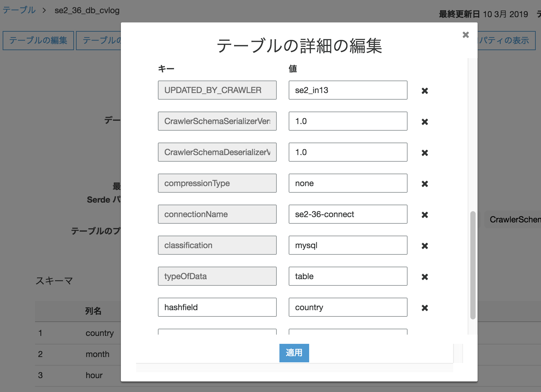
Task: Select the month row in the schema table
Action: pyautogui.click(x=97, y=354)
